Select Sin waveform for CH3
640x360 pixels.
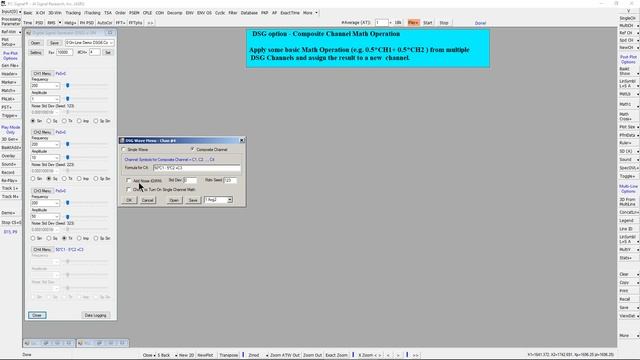pos(33,238)
